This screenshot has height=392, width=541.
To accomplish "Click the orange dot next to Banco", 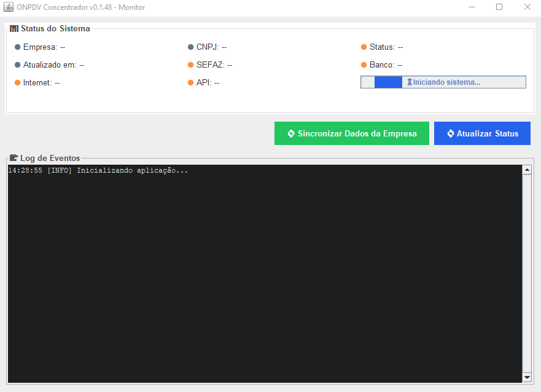I will [364, 65].
